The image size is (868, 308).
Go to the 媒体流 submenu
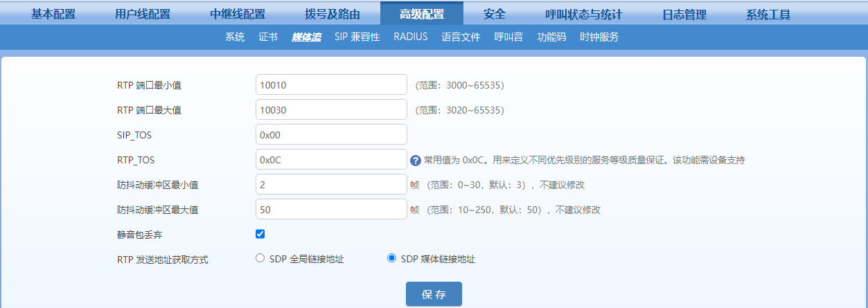306,37
